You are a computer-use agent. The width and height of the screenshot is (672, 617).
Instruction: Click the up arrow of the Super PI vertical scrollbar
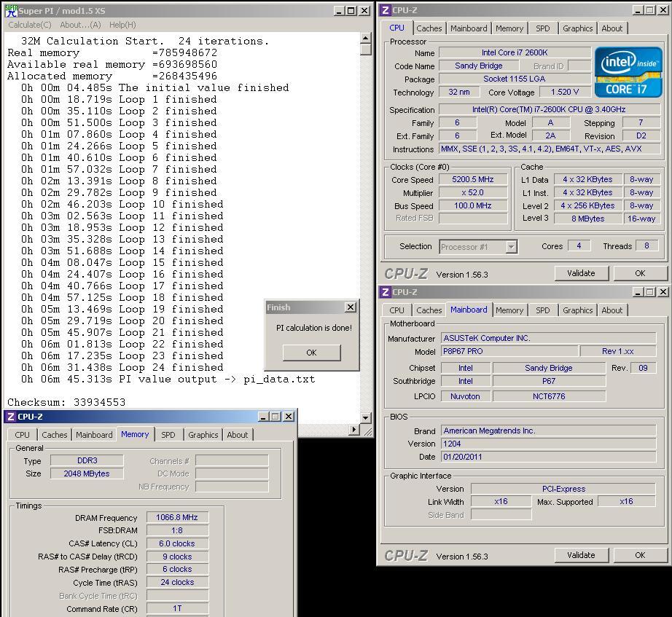(x=366, y=38)
